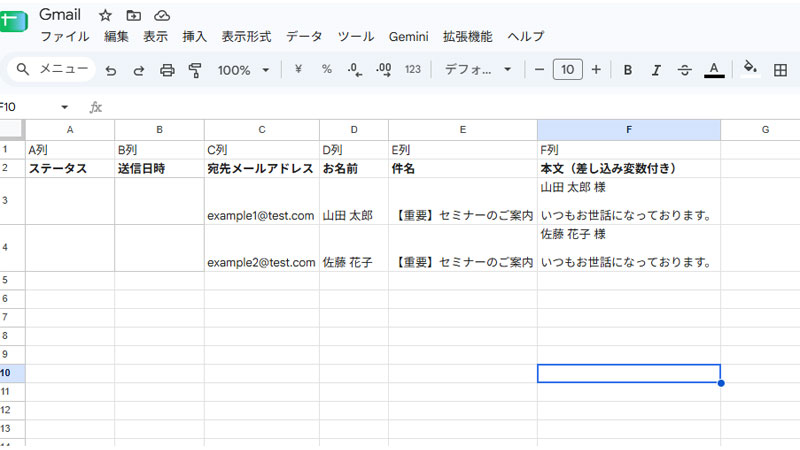Viewport: 800px width, 450px height.
Task: Open the 編集 menu
Action: pyautogui.click(x=116, y=37)
